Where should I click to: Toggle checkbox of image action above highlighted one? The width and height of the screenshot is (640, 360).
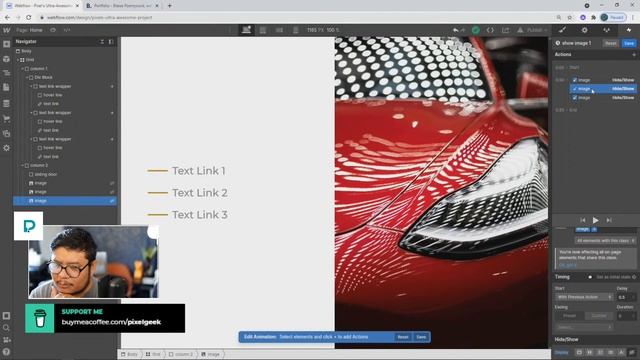tap(575, 80)
